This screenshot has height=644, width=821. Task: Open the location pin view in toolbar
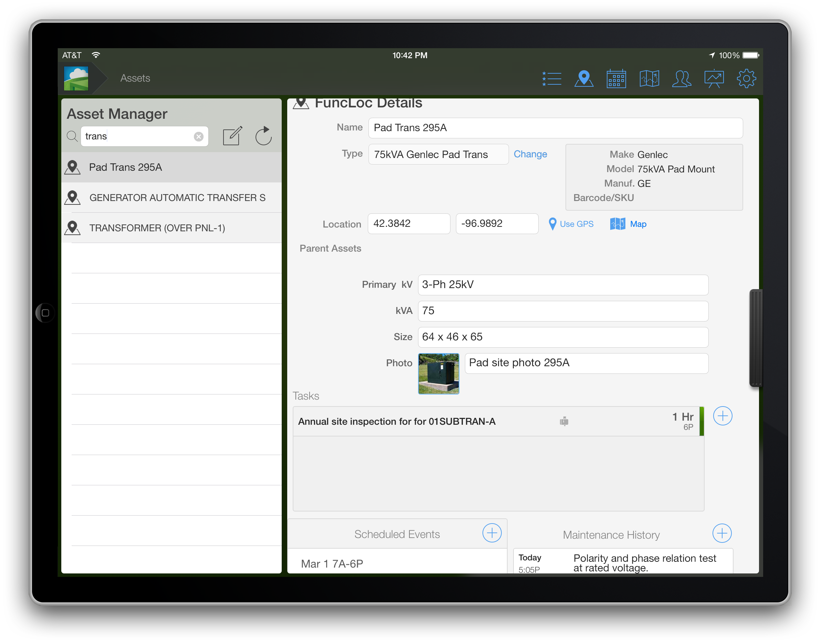pyautogui.click(x=584, y=79)
